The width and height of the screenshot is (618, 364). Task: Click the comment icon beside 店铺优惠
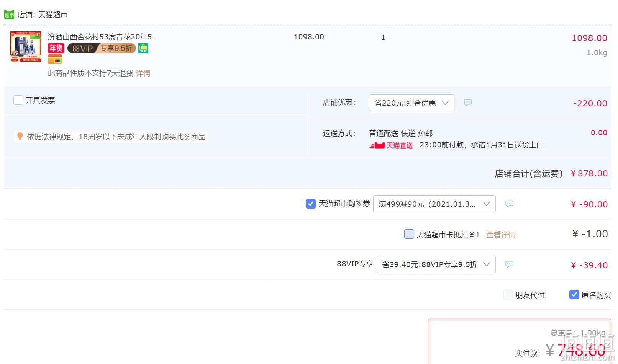tap(468, 103)
